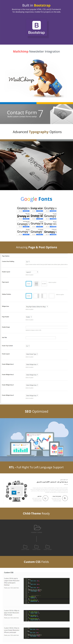Open the Footer Widget Area 3 dropdown
Screen dimensions: 73x644
[32, 385]
